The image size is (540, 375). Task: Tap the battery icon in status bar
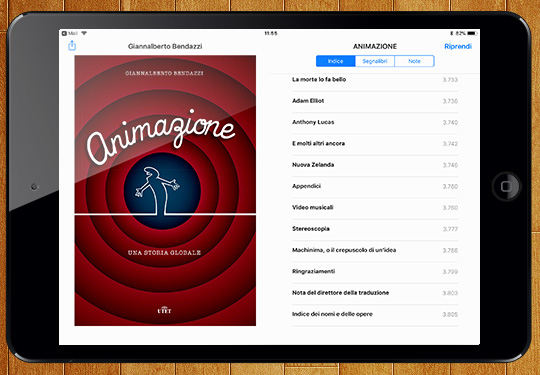click(x=472, y=33)
